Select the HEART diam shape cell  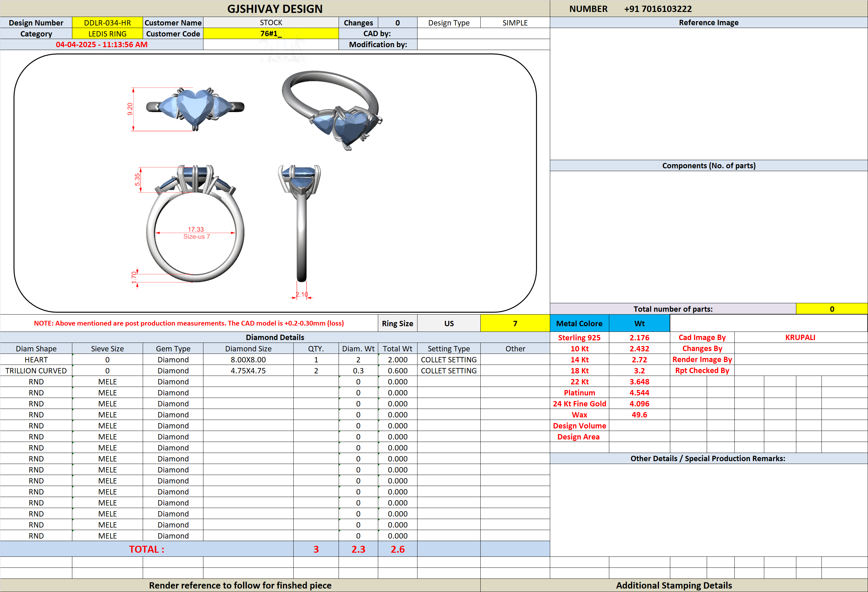click(x=36, y=360)
